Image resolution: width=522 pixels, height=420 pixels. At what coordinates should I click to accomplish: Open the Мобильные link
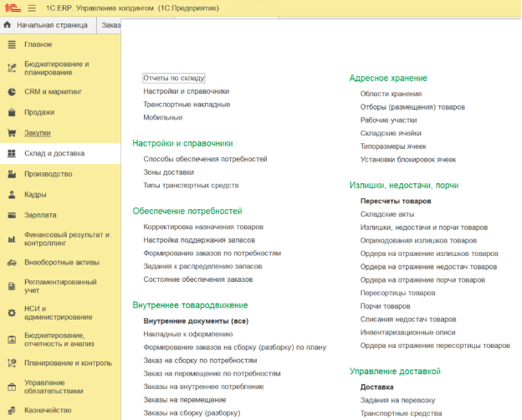click(x=163, y=118)
